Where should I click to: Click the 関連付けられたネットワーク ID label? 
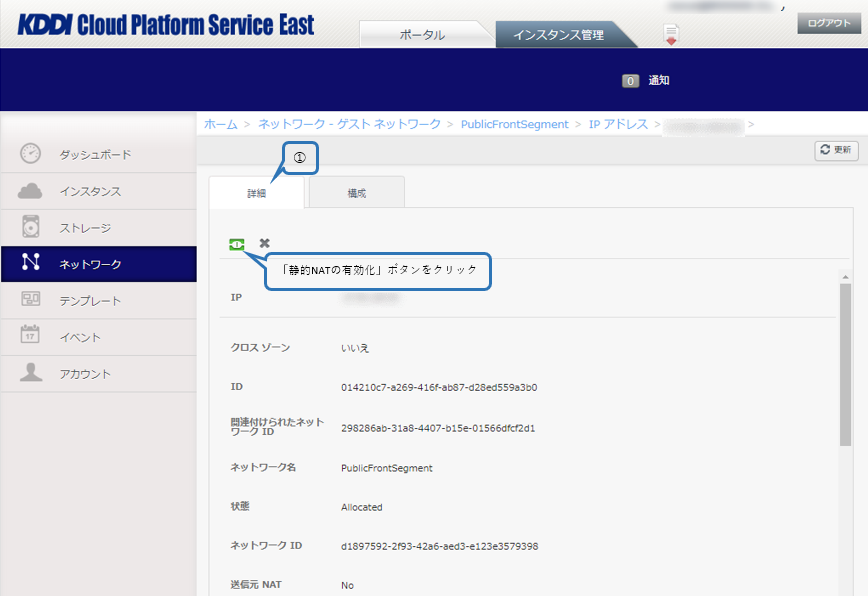[277, 427]
